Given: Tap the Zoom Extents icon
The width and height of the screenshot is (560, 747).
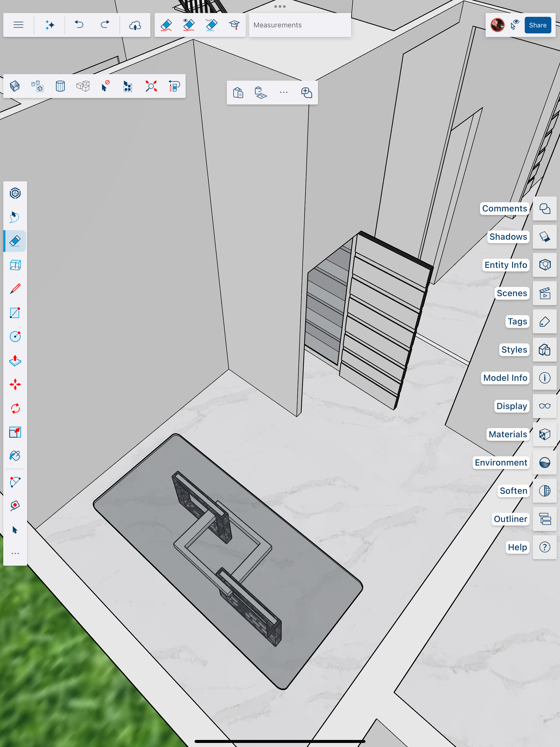Looking at the screenshot, I should tap(151, 86).
